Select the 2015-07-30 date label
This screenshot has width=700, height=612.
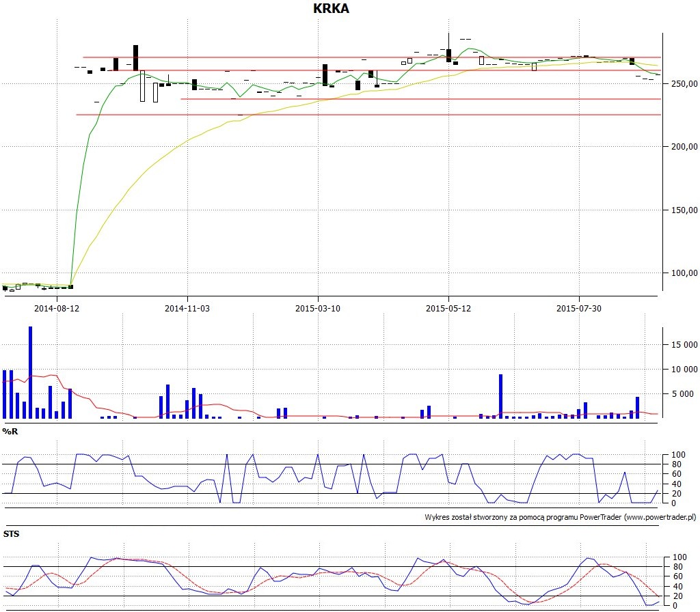(x=578, y=308)
